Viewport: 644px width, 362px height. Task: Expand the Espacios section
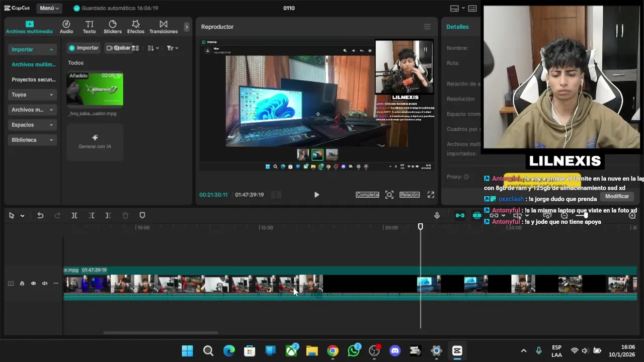32,125
